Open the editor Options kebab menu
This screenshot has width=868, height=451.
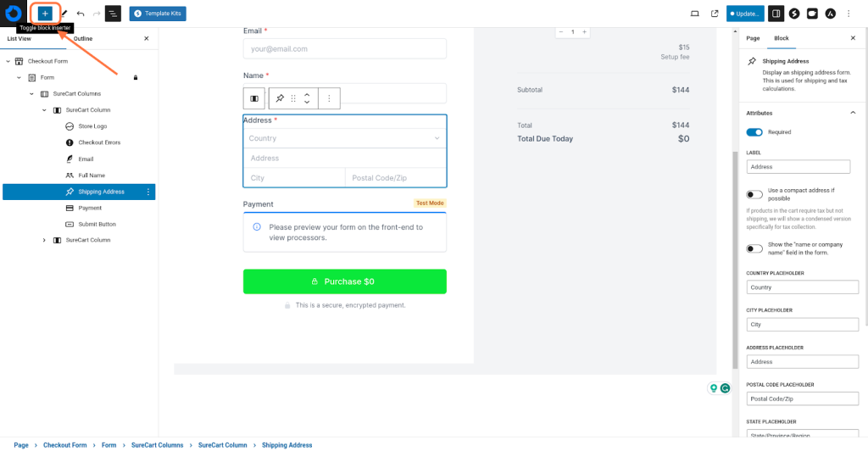[x=849, y=14]
